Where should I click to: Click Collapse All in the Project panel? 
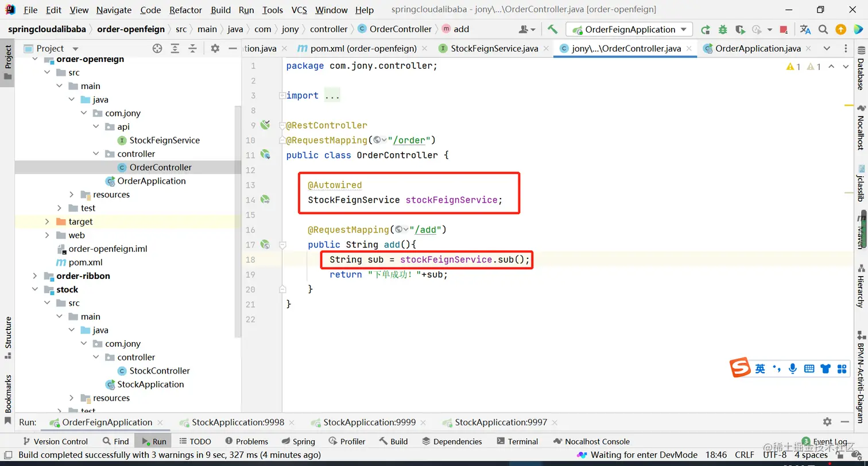point(193,49)
